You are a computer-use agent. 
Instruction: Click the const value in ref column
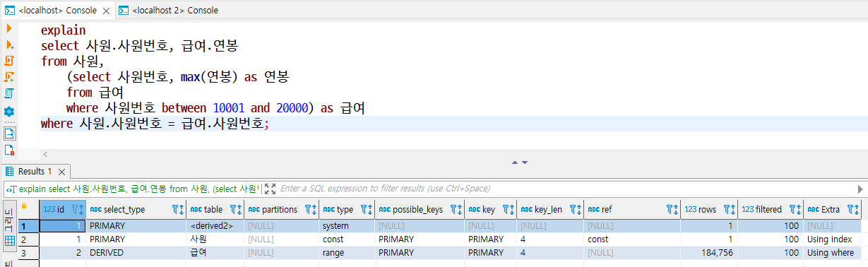coord(632,239)
